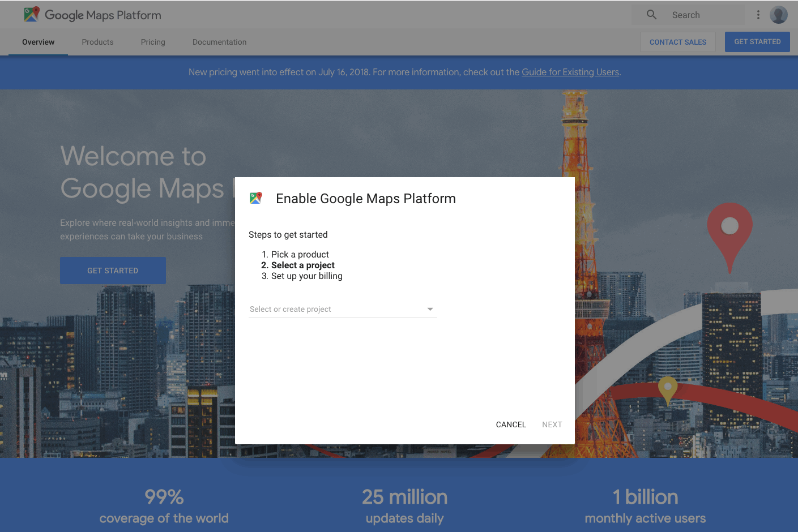This screenshot has height=532, width=798.
Task: Click the 'Steps to get started' text
Action: pyautogui.click(x=288, y=235)
